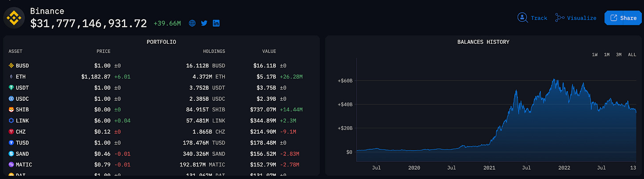Click the $16.11B BUSD value
Viewport: 644px width, 179px height.
click(264, 65)
